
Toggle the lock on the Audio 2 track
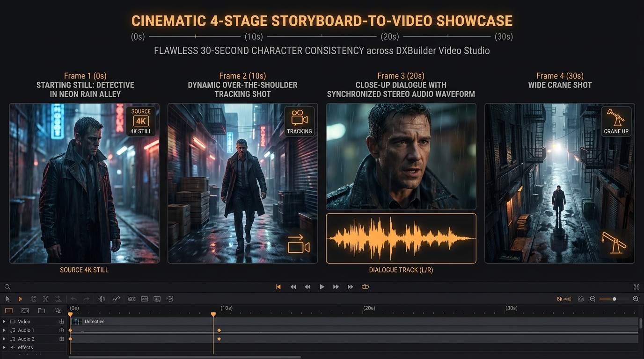coord(61,339)
